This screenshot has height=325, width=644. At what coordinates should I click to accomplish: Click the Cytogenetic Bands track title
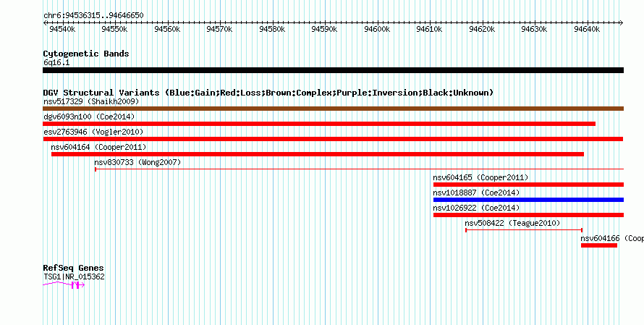[x=86, y=54]
